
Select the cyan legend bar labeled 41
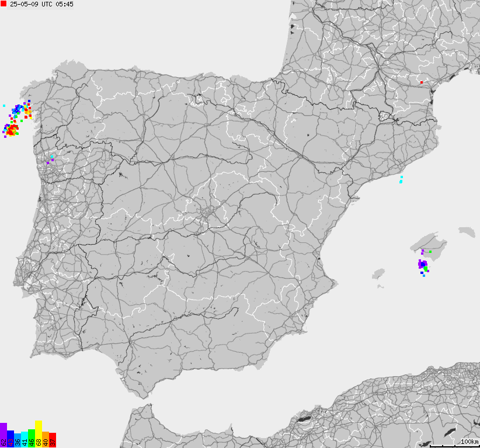25,439
